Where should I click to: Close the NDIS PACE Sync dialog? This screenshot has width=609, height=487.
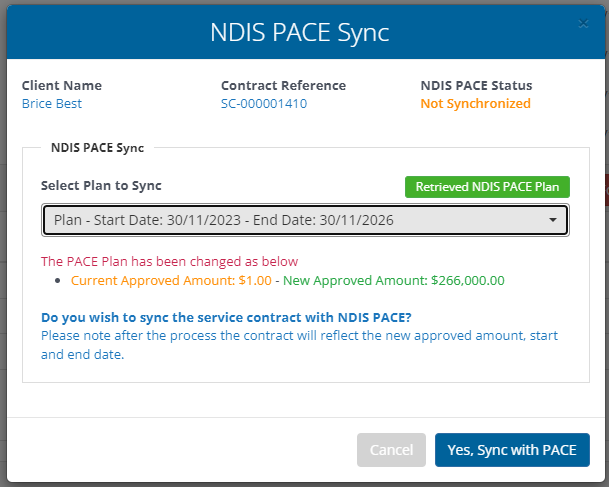pos(583,24)
